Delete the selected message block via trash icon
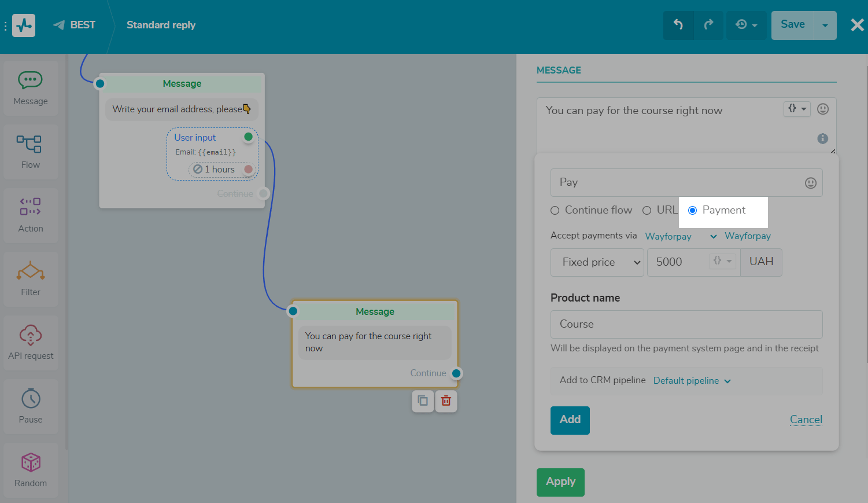The height and width of the screenshot is (503, 868). (x=446, y=401)
